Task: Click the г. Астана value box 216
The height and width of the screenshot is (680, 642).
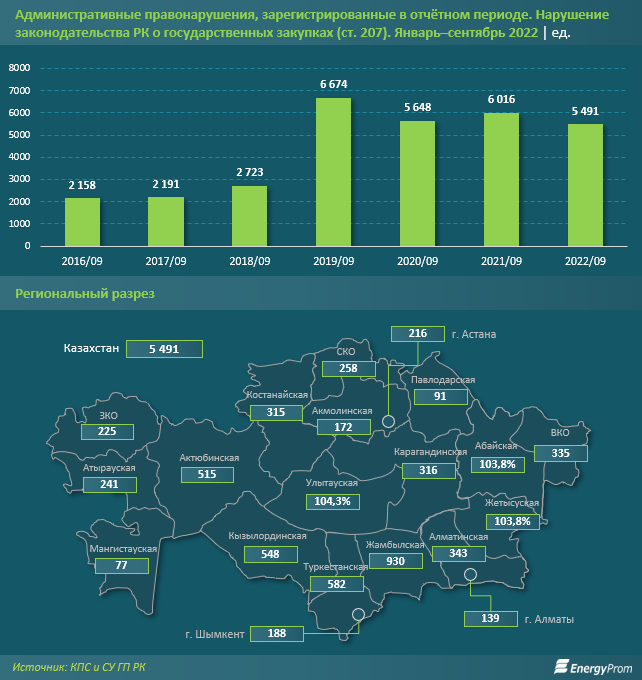Action: [418, 334]
